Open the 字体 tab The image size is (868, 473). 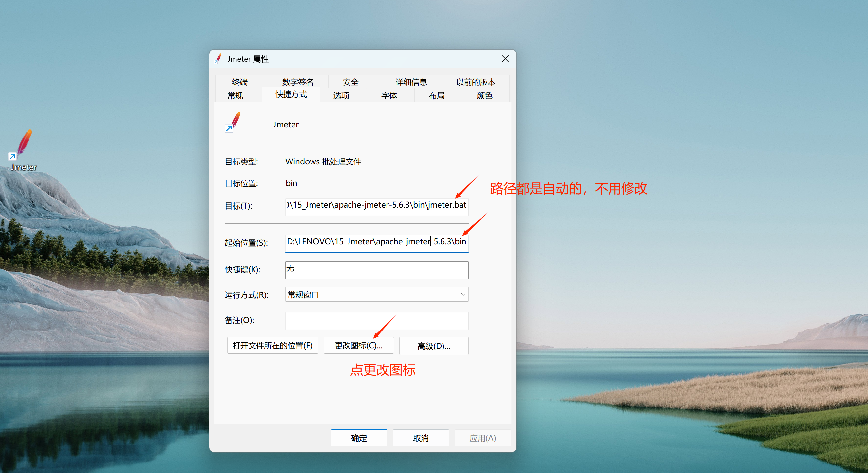tap(389, 95)
